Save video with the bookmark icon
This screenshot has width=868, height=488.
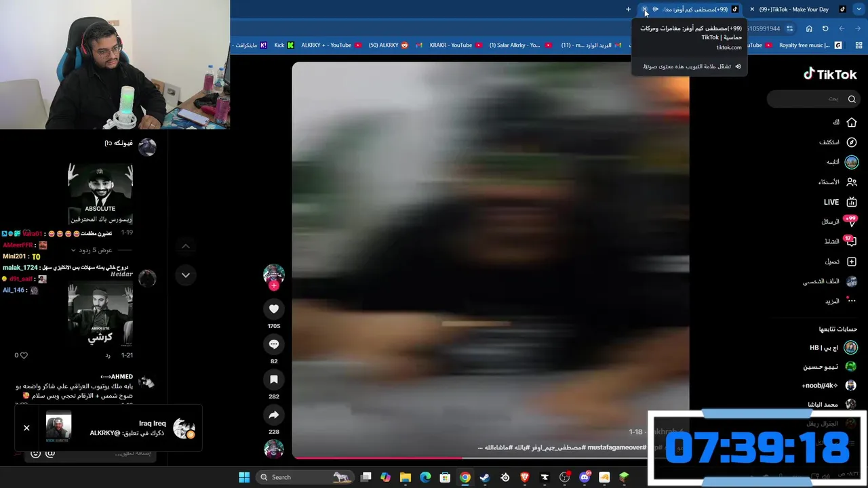(274, 380)
